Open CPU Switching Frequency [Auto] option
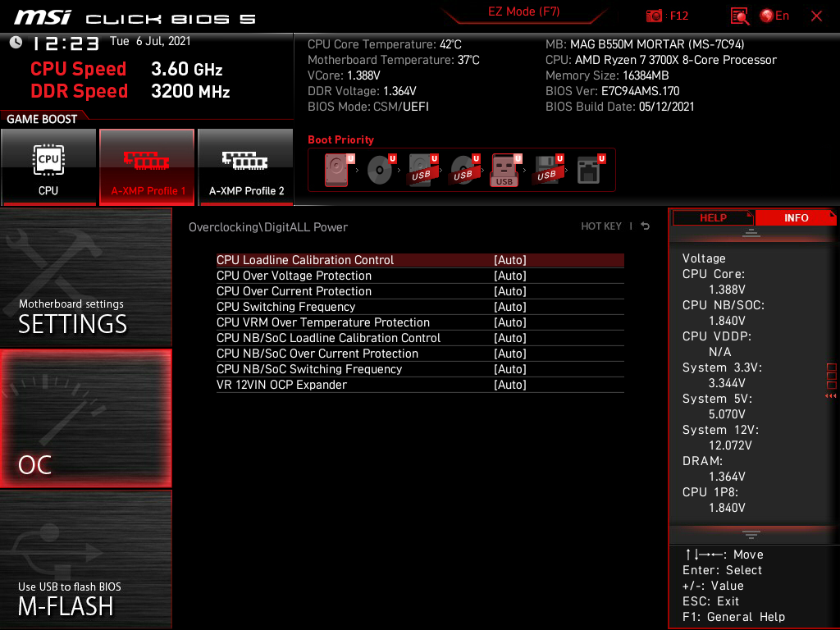This screenshot has width=840, height=630. pos(420,307)
